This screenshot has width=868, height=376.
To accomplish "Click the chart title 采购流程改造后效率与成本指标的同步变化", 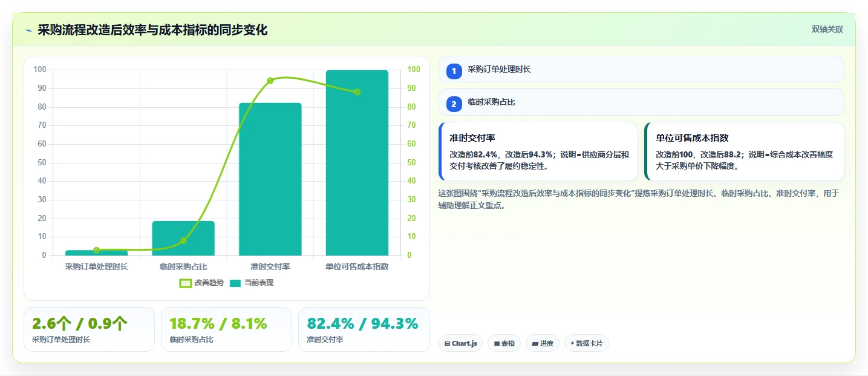I will click(x=152, y=30).
